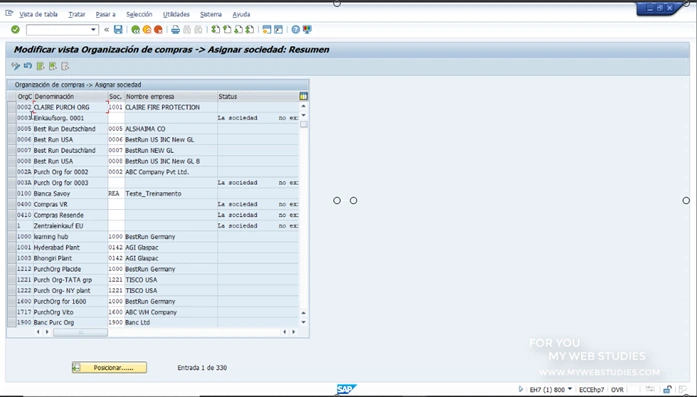This screenshot has height=397, width=697.
Task: Expand status bar with triangle arrow
Action: coord(521,389)
